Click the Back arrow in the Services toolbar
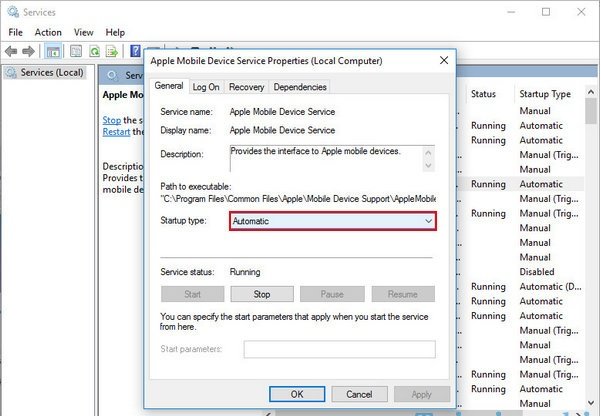The image size is (601, 416). coord(11,51)
